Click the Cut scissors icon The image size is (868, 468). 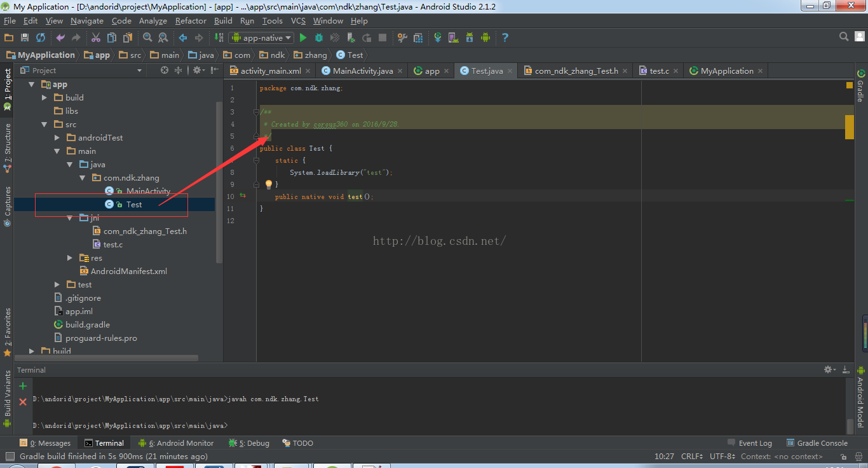pyautogui.click(x=96, y=38)
